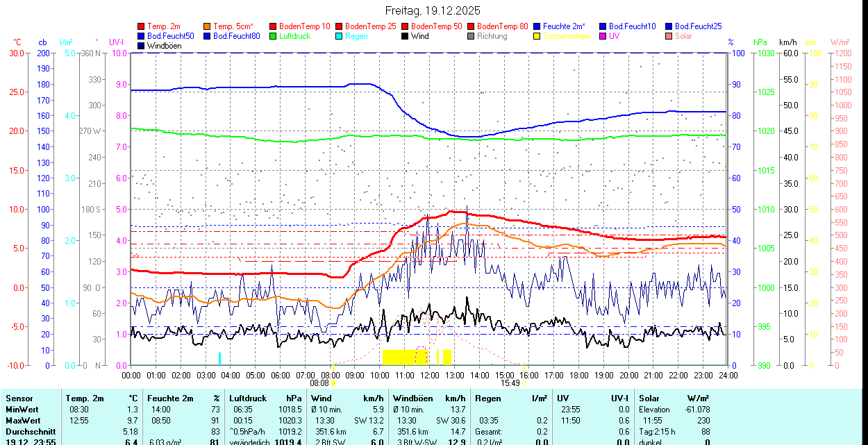Click the 12:00 tick on time axis

click(x=430, y=375)
